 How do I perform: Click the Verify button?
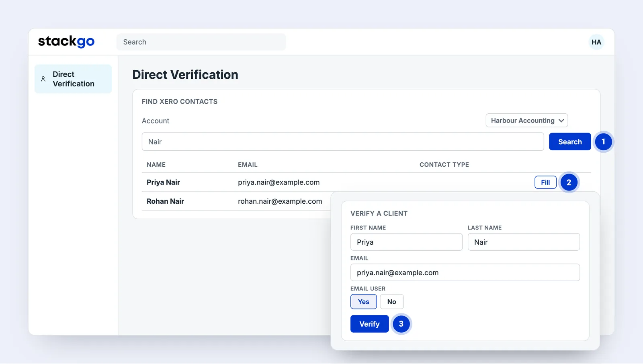tap(369, 324)
